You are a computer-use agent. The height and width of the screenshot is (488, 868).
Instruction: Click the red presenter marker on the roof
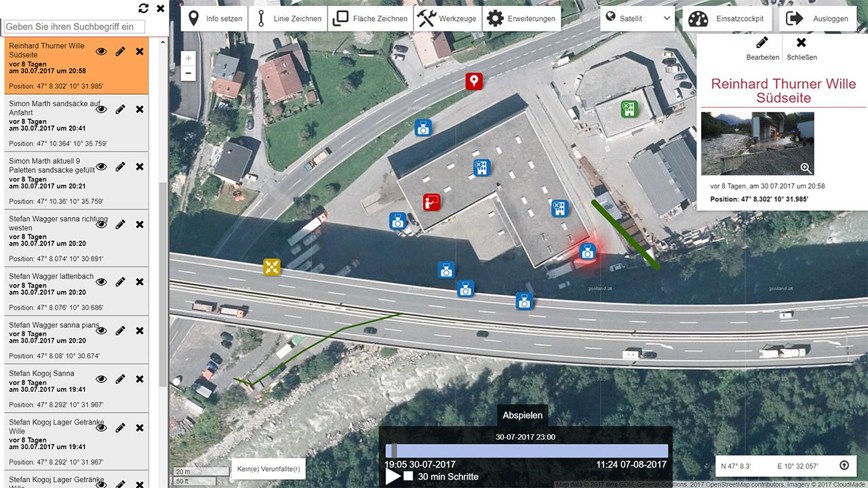(432, 201)
